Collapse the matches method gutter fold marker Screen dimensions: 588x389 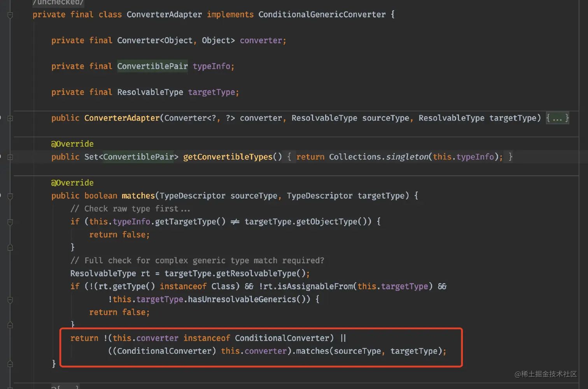10,196
